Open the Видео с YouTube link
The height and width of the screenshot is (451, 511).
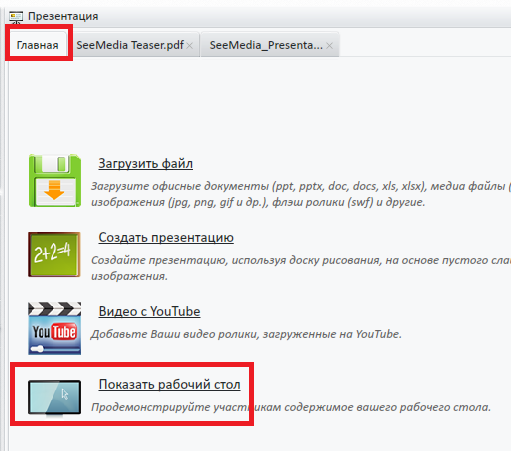point(149,311)
